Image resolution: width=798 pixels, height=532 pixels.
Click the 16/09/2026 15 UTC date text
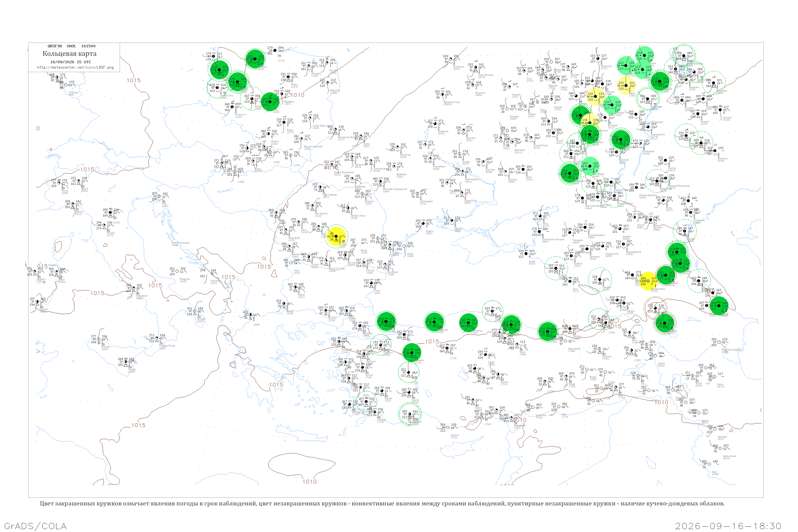pos(70,62)
